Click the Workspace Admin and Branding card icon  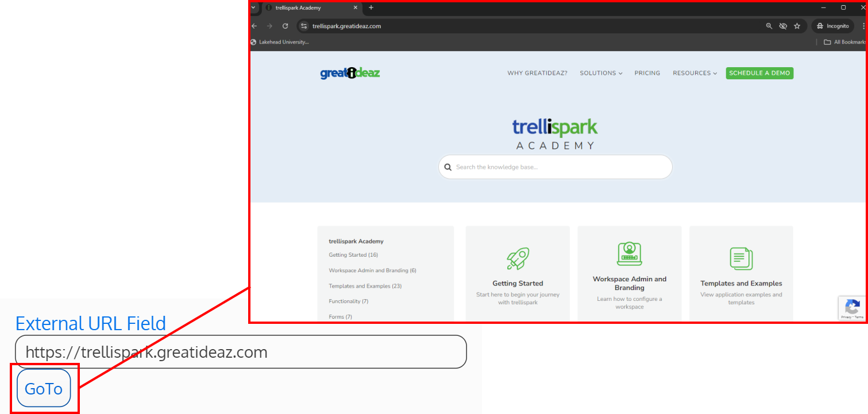point(630,254)
